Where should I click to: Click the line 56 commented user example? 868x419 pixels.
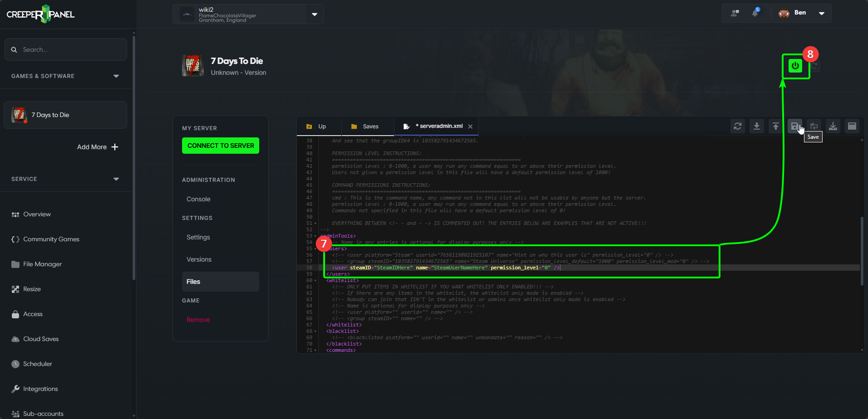click(x=503, y=255)
